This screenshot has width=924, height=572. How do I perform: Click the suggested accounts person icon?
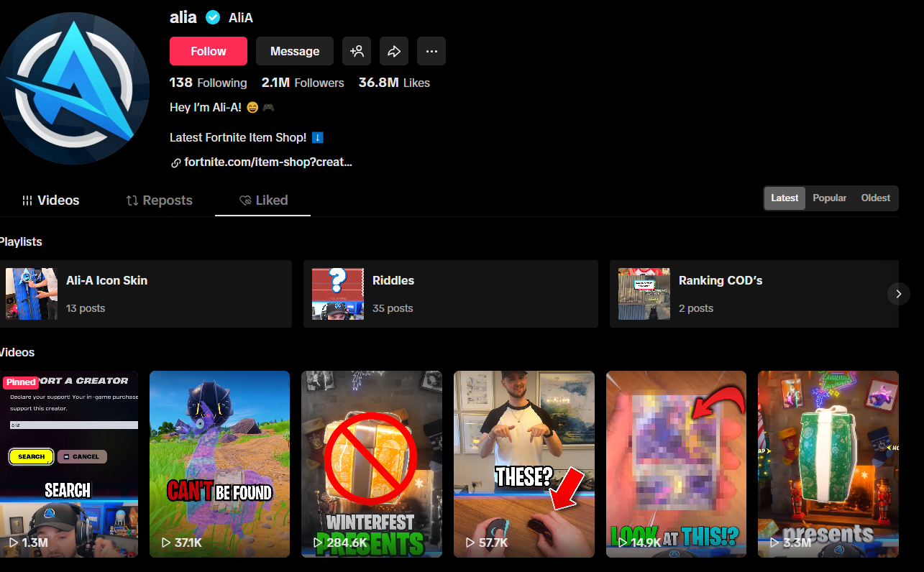pyautogui.click(x=357, y=51)
